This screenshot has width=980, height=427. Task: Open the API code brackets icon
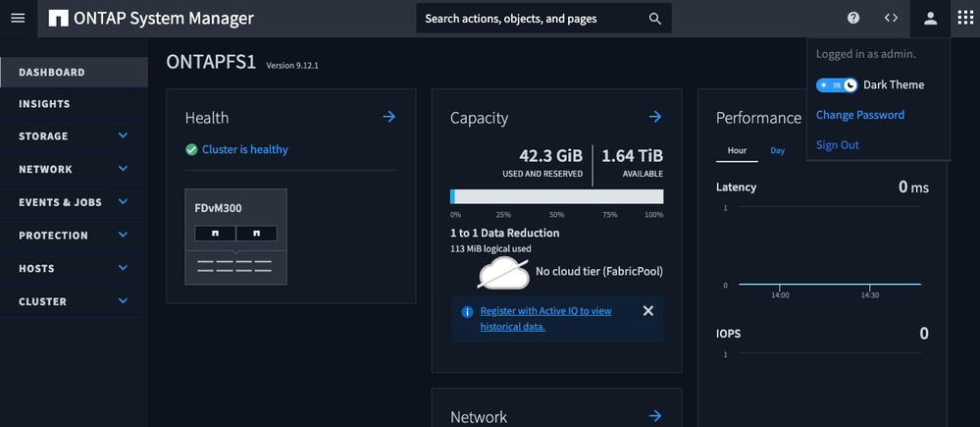coord(891,19)
